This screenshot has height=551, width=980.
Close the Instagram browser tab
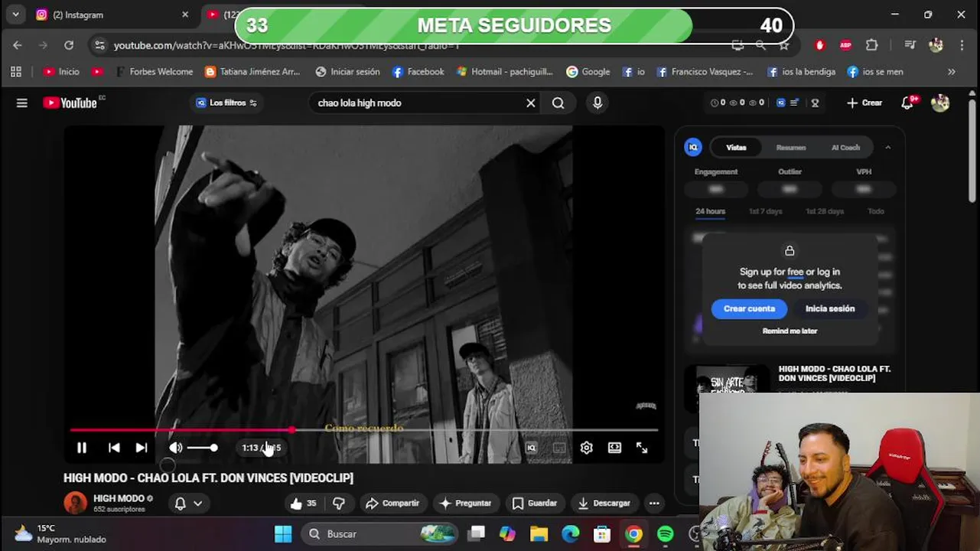click(185, 15)
